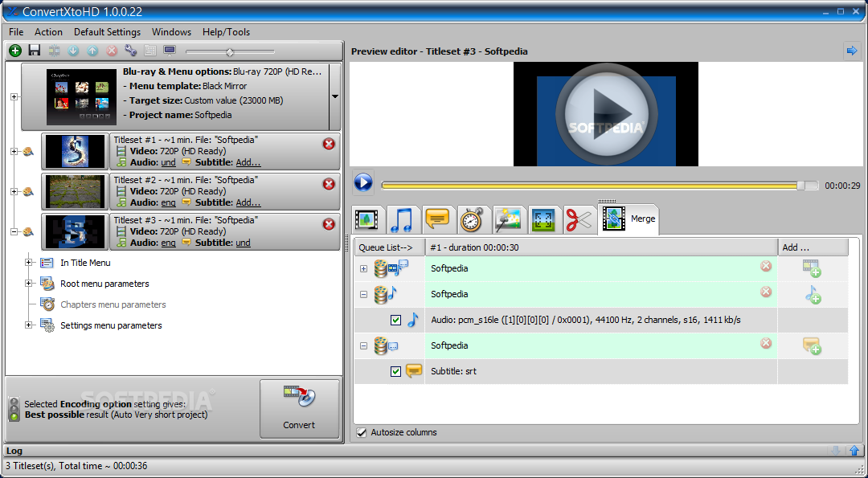The height and width of the screenshot is (478, 868).
Task: Open the Action menu
Action: point(48,32)
